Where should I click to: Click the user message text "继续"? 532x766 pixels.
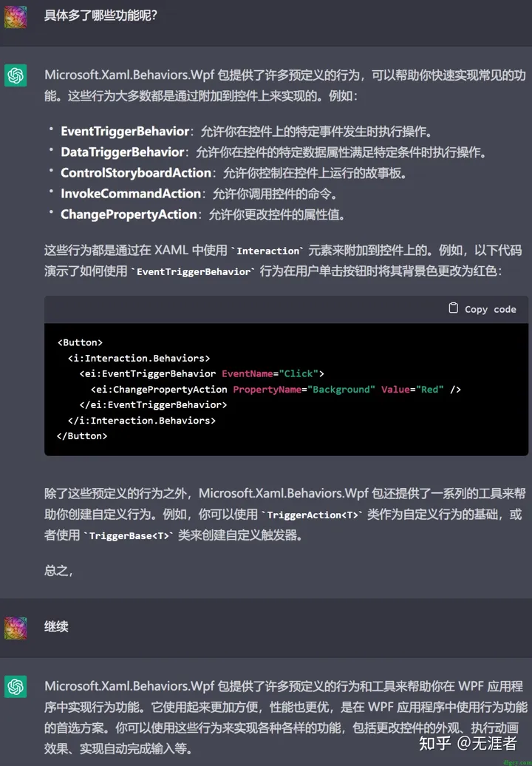56,627
